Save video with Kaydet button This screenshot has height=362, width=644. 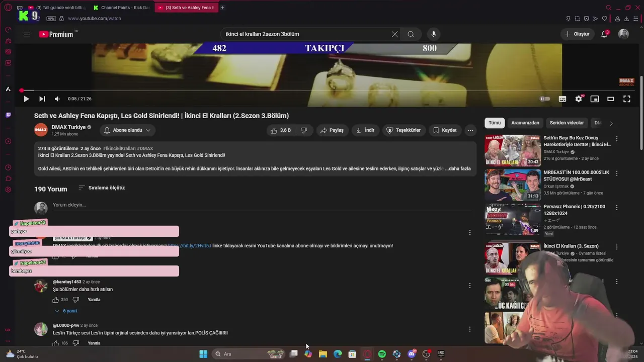pyautogui.click(x=445, y=130)
